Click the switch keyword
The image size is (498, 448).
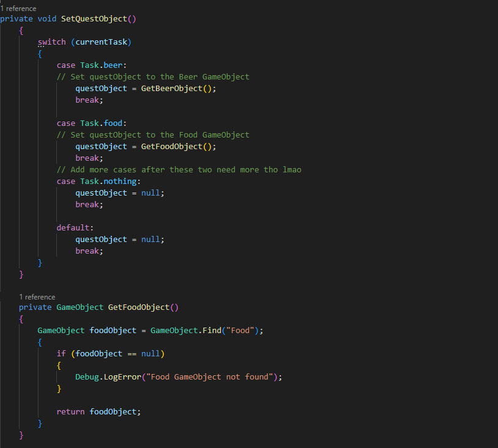52,42
